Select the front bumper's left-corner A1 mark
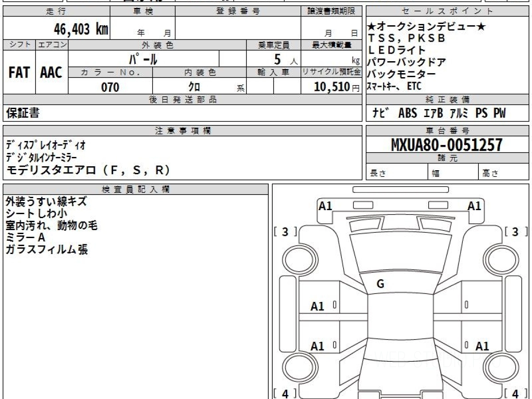532x399 pixels. click(325, 206)
